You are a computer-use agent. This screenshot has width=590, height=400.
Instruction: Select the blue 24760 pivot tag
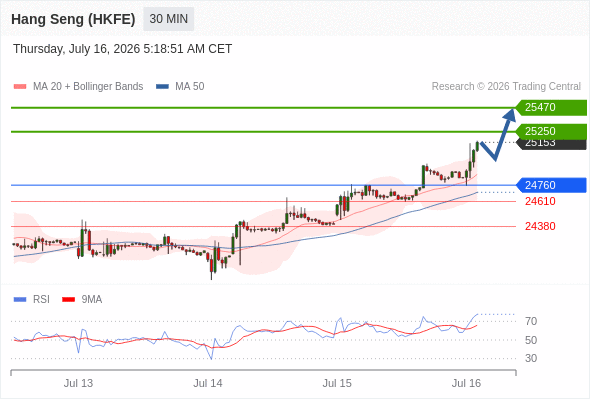[551, 185]
